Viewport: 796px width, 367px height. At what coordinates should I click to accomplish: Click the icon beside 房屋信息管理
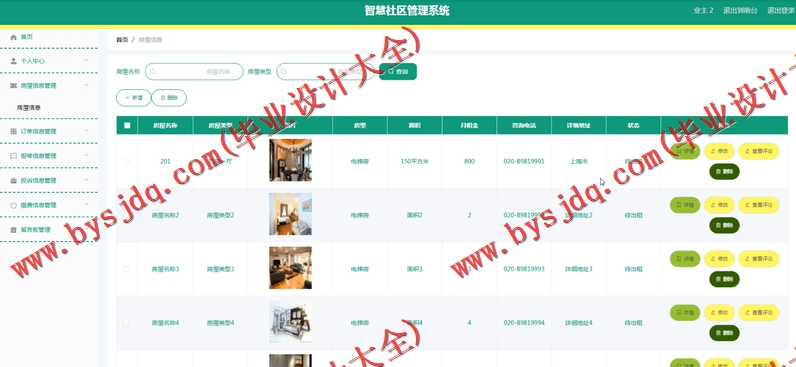[x=14, y=86]
